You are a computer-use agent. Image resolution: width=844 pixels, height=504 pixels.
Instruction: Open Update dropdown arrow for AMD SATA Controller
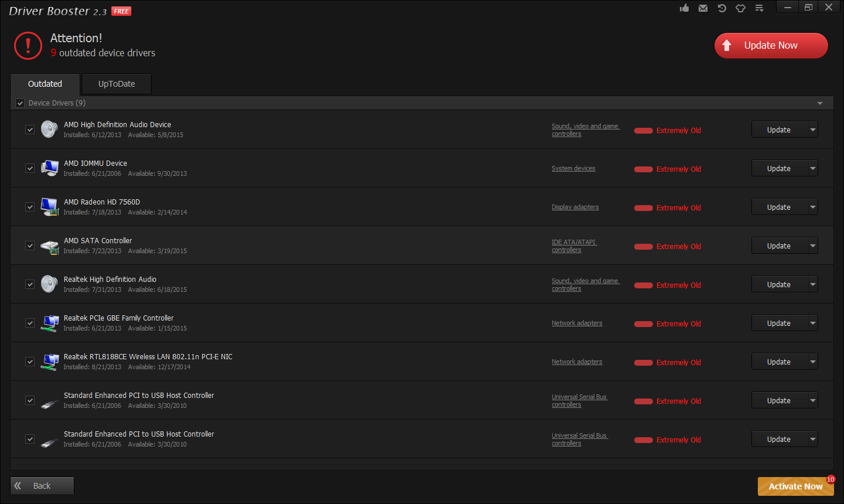813,246
